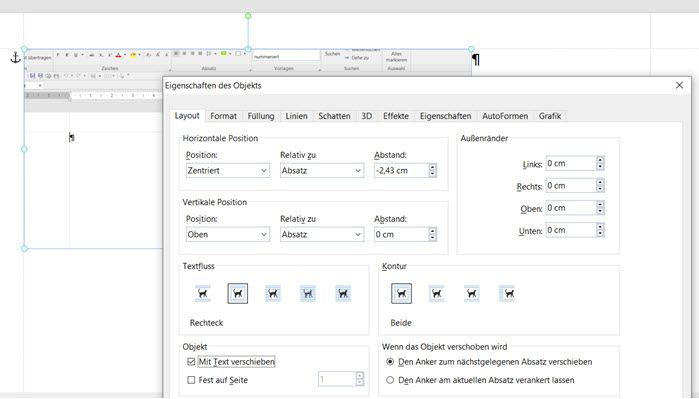Select Den Anker am aktuellen Absatz verankert lassen
699x399 pixels.
coord(390,380)
